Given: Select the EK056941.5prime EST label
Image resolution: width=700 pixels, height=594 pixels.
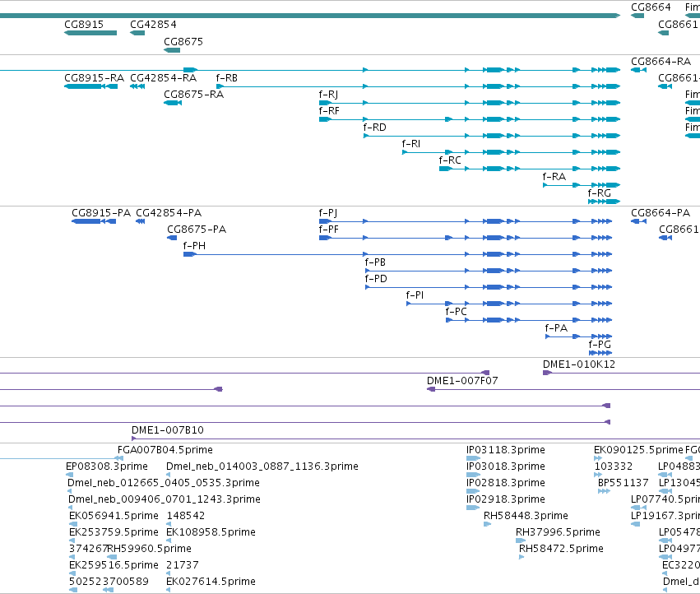Looking at the screenshot, I should tap(114, 516).
